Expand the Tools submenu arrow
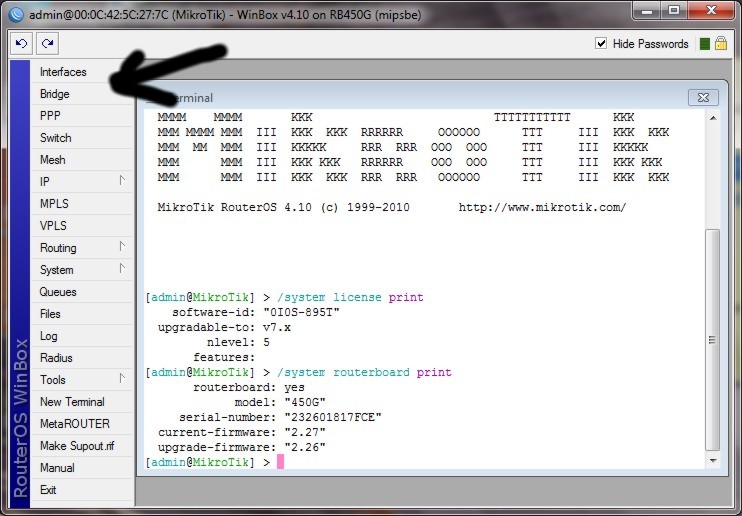Image resolution: width=742 pixels, height=516 pixels. point(122,378)
